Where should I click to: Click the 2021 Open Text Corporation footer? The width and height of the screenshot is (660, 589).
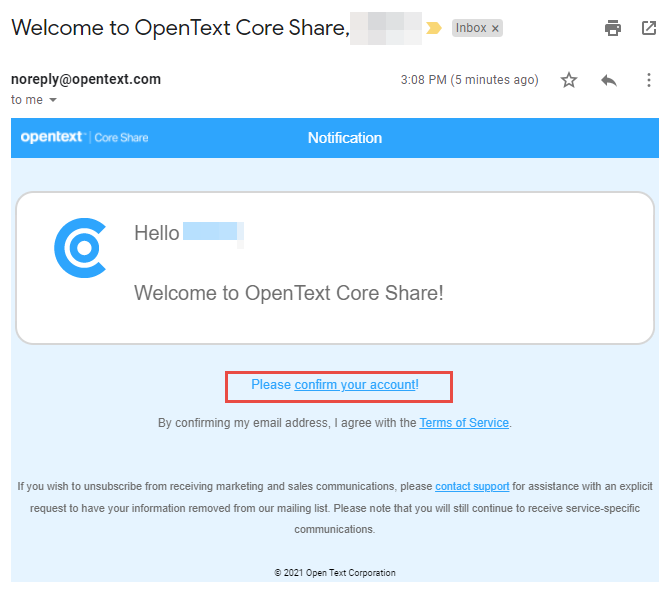pyautogui.click(x=335, y=573)
